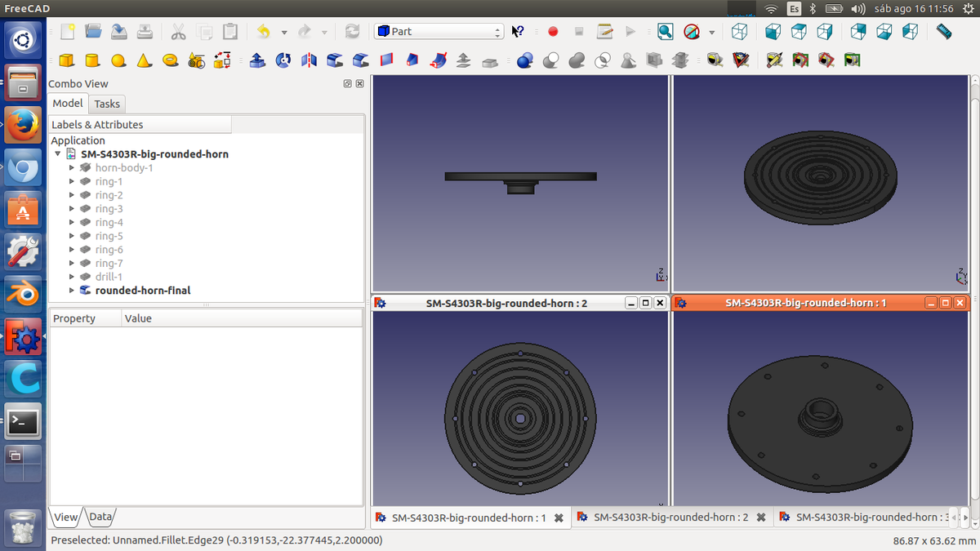Activate the Revolve tool

tap(283, 60)
